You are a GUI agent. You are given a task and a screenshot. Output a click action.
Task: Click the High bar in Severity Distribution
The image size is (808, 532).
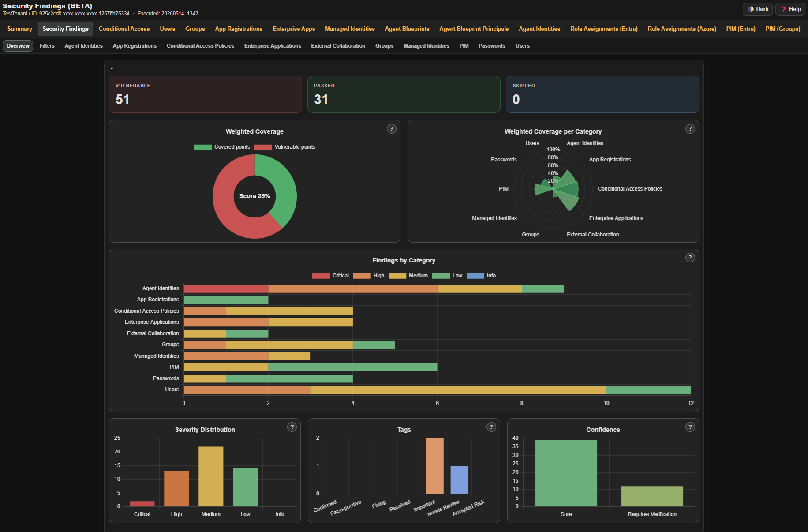coord(176,489)
